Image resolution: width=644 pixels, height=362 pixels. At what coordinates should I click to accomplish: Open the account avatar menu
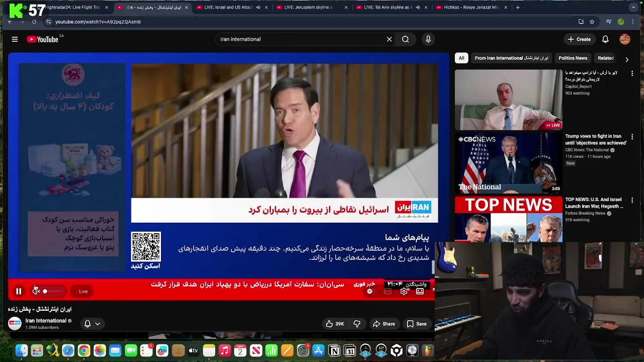click(625, 39)
